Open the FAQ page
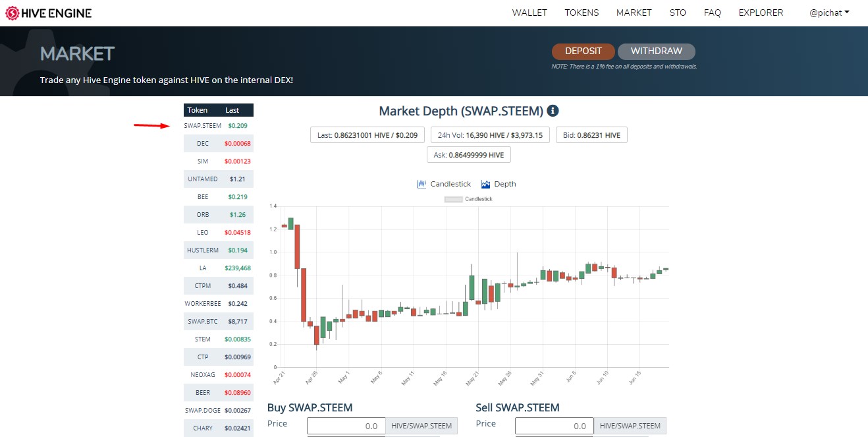The image size is (868, 437). 712,13
